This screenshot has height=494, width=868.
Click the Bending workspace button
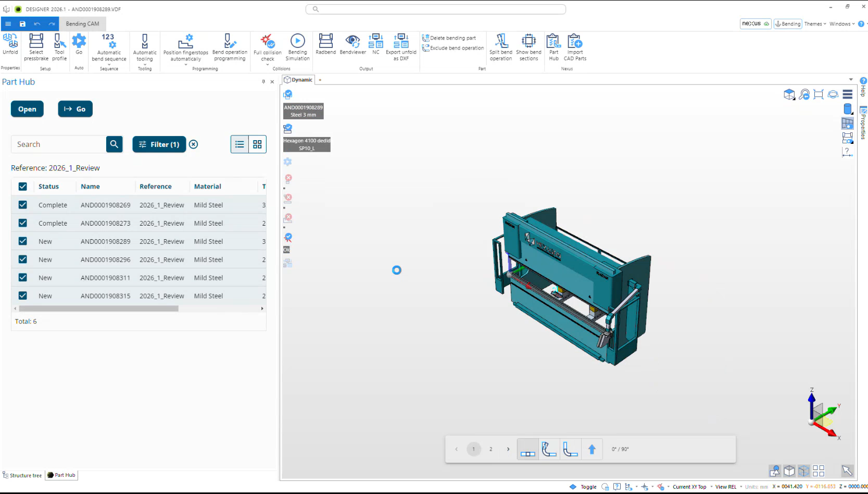pos(788,24)
